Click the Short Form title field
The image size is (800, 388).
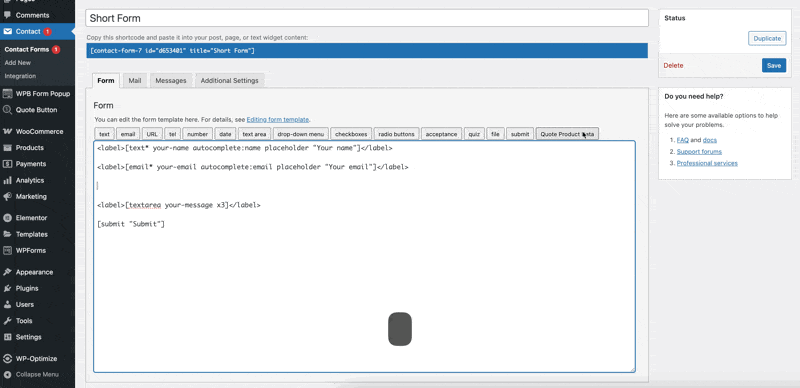click(367, 18)
